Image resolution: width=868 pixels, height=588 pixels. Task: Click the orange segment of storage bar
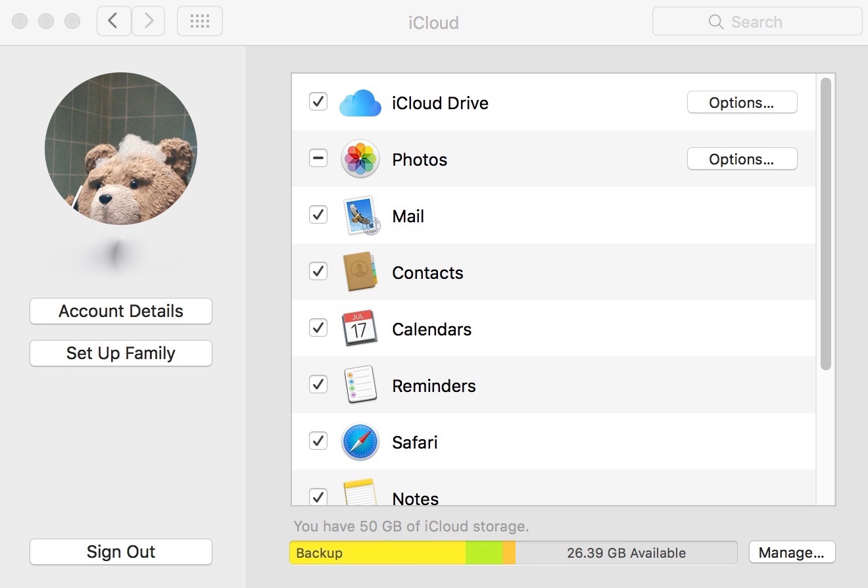point(509,553)
